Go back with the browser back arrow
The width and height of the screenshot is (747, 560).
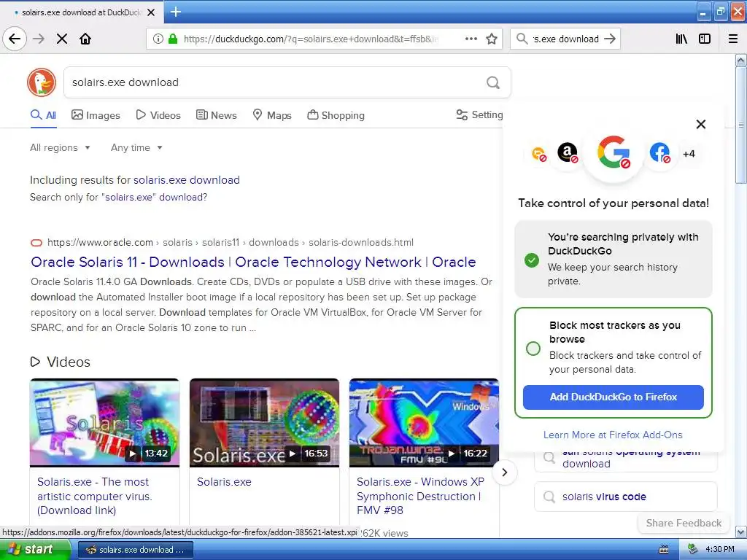click(15, 39)
